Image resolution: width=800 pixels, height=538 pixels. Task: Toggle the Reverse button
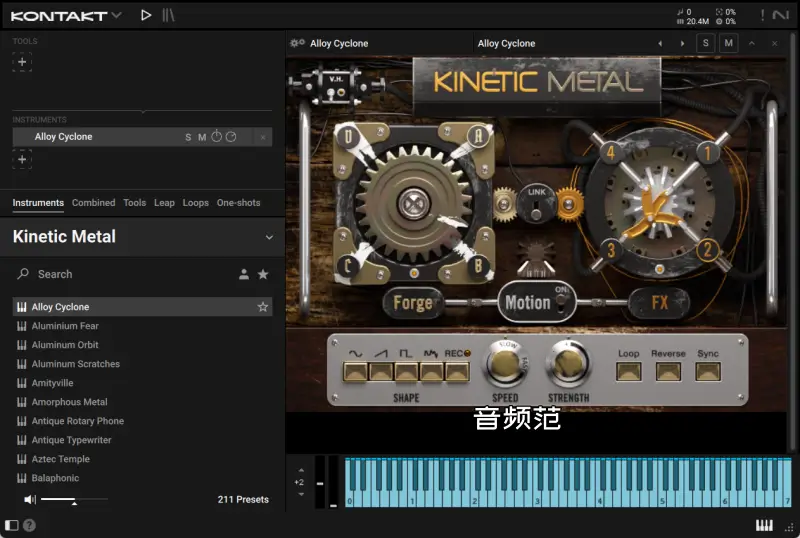click(668, 372)
